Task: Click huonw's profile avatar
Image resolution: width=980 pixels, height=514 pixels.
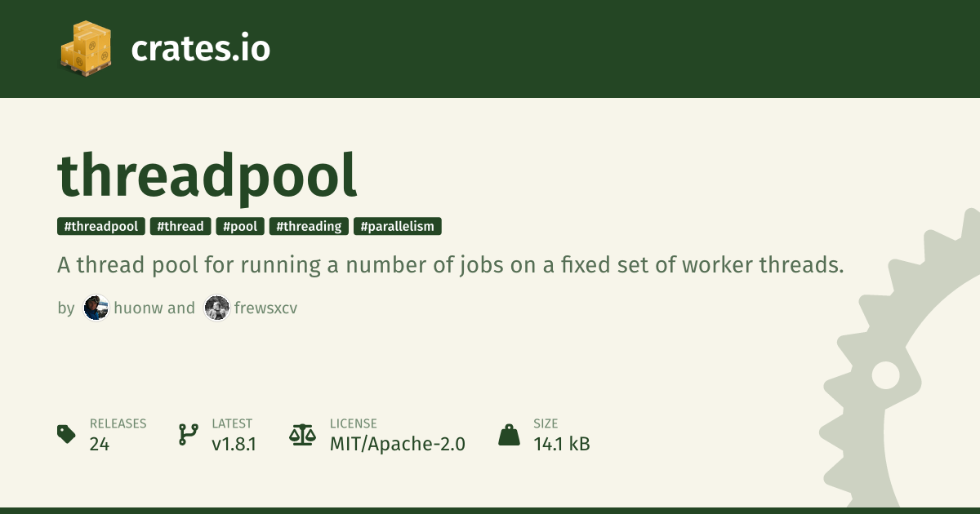Action: pos(96,308)
